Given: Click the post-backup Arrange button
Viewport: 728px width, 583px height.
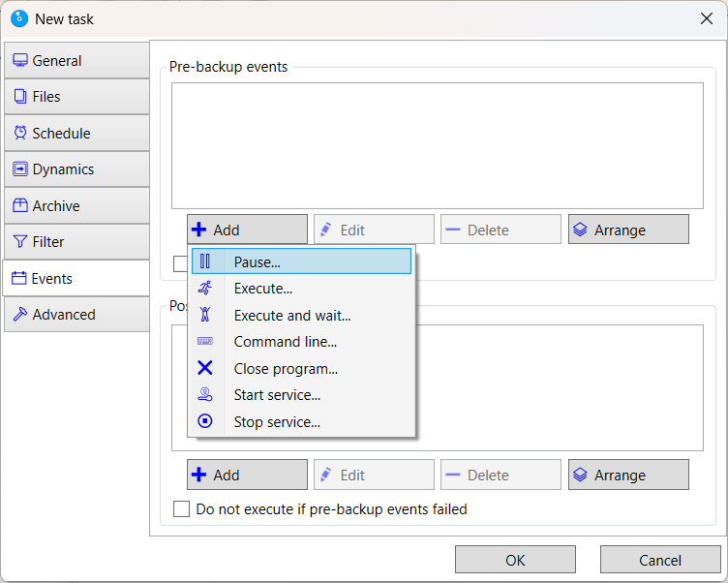Looking at the screenshot, I should pyautogui.click(x=628, y=475).
